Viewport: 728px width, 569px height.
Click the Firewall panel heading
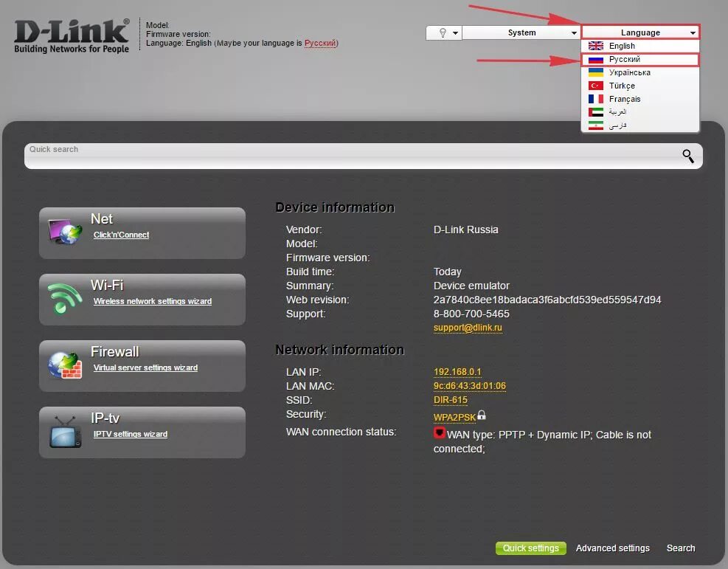pyautogui.click(x=114, y=351)
